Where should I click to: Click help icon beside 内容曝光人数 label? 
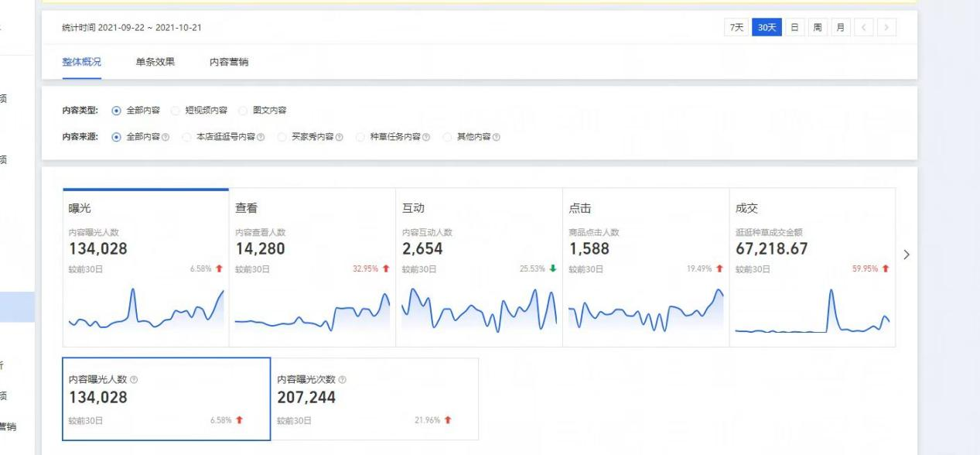click(134, 380)
